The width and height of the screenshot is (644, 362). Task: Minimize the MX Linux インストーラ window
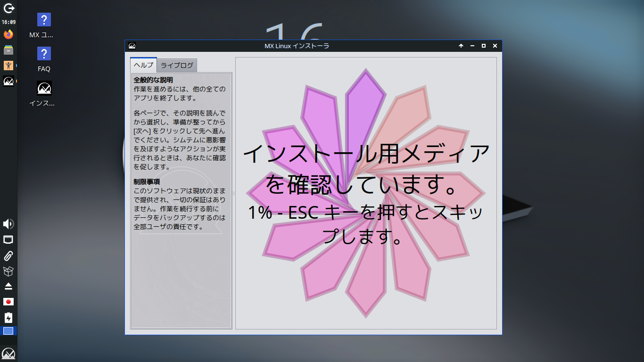[472, 46]
